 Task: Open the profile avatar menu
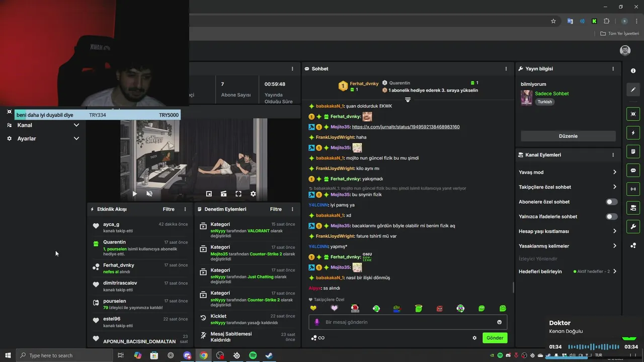click(x=625, y=50)
